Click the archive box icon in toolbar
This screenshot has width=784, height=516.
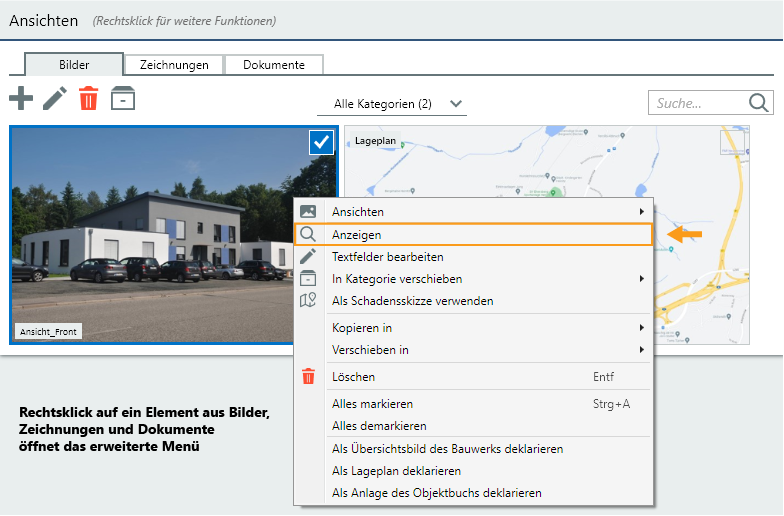click(123, 98)
